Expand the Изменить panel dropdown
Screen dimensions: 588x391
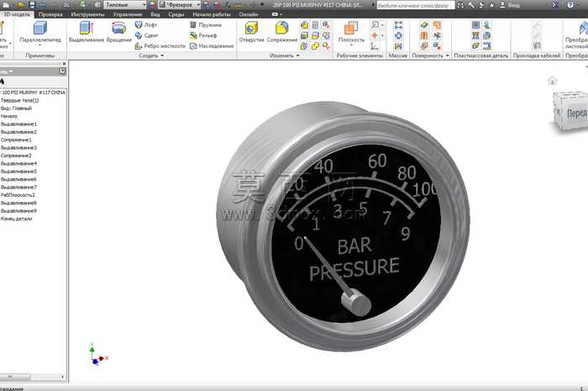click(285, 55)
